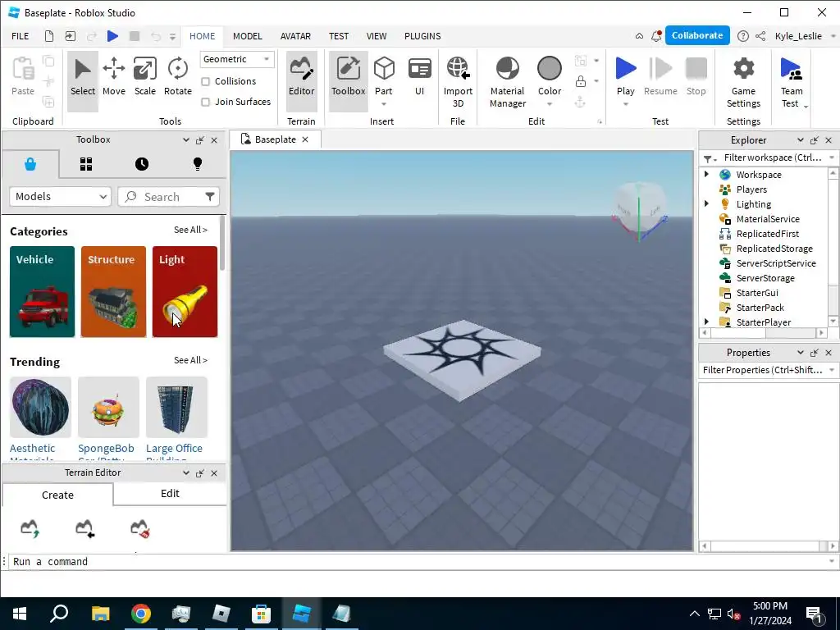Switch to the TEST ribbon tab
Screen dimensions: 840x630
(x=339, y=36)
